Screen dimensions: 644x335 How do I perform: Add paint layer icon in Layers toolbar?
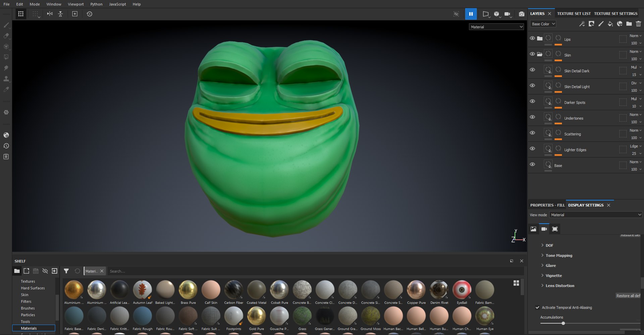601,24
